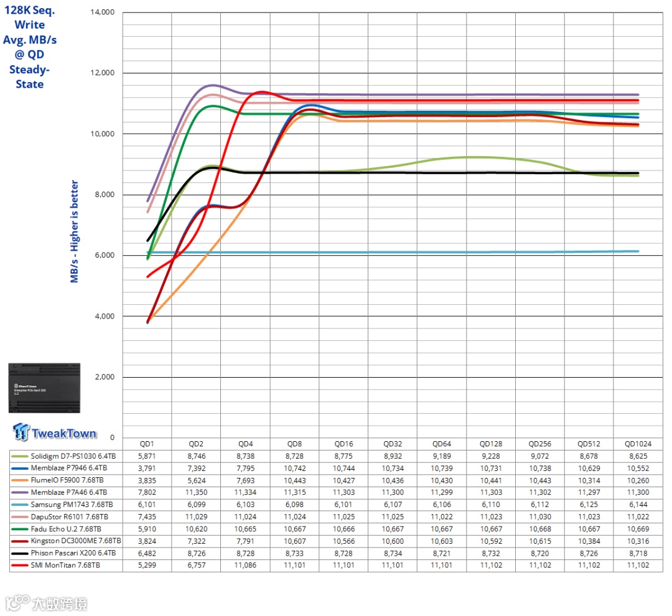
Task: Click the QD2 column header
Action: [x=196, y=444]
